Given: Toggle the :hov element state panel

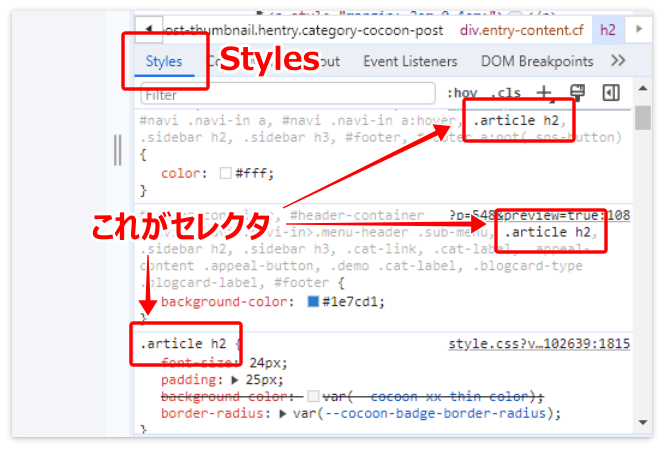Looking at the screenshot, I should pos(462,93).
